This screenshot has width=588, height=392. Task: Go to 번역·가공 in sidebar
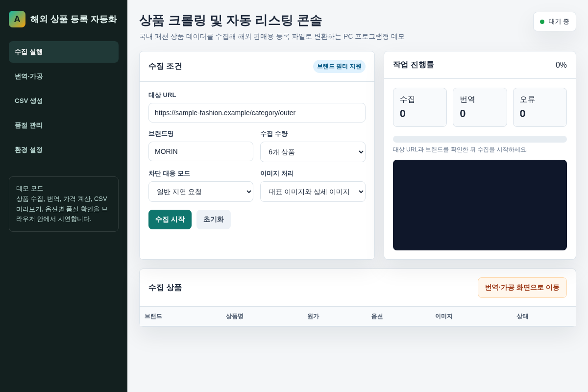pyautogui.click(x=64, y=76)
